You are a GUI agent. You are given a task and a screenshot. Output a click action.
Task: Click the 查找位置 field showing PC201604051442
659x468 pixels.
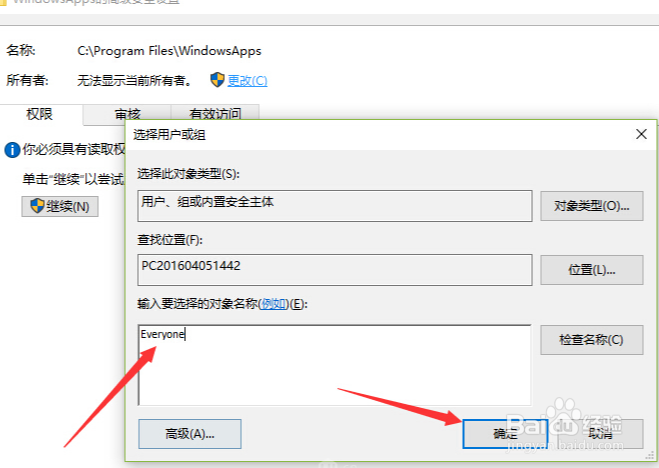335,270
